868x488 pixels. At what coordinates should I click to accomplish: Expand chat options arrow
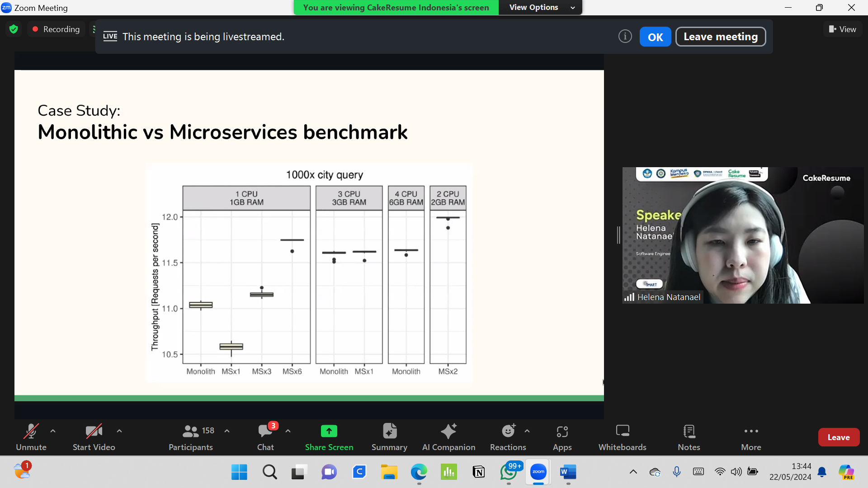click(x=288, y=431)
